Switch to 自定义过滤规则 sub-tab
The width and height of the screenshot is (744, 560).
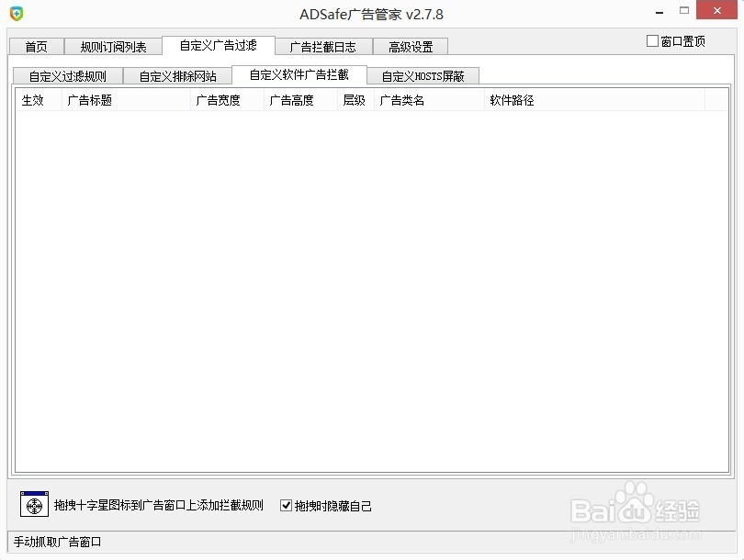click(68, 76)
